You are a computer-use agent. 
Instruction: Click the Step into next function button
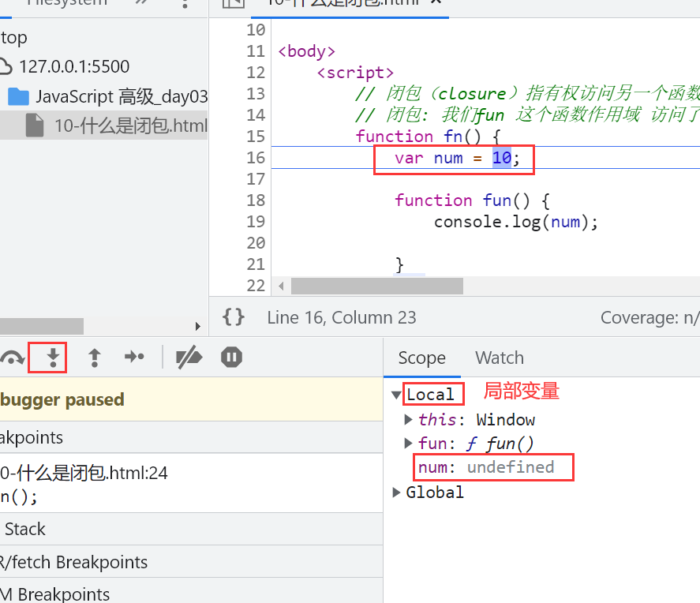coord(53,358)
